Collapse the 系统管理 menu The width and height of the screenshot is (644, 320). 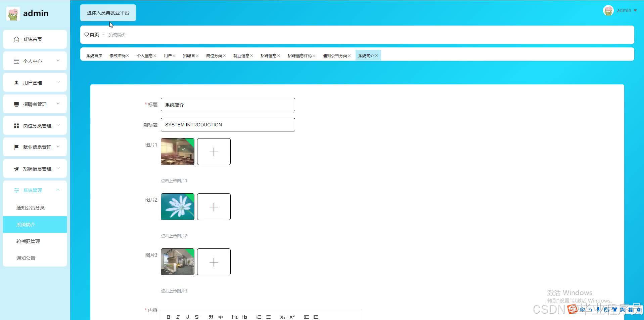click(35, 190)
